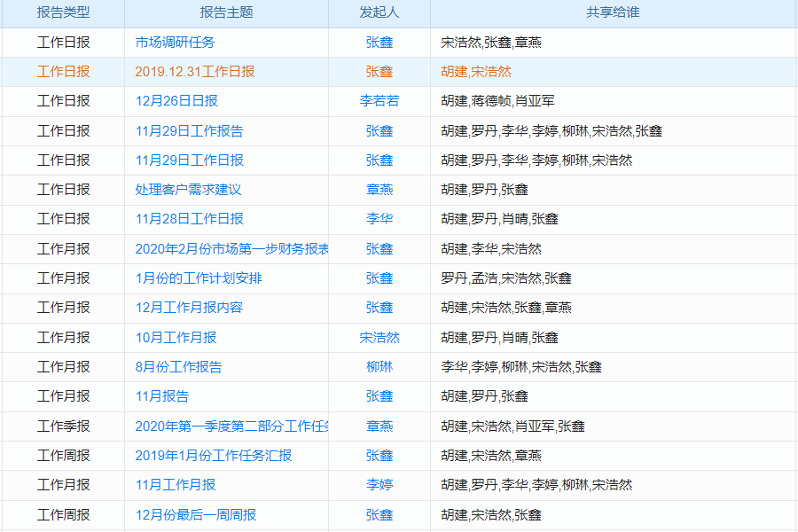Click initiator 章燕 in 2020年第一季度 row

(379, 426)
